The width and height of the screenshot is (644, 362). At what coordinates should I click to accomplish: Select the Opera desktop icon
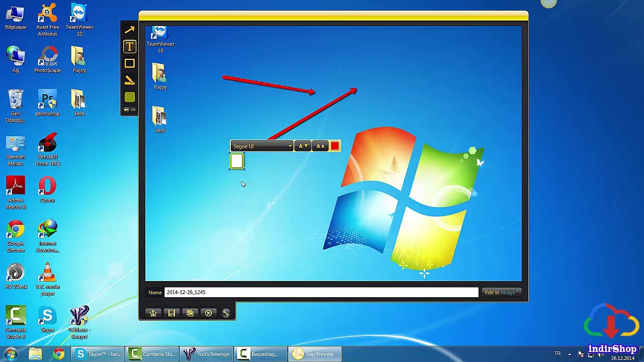[x=47, y=190]
